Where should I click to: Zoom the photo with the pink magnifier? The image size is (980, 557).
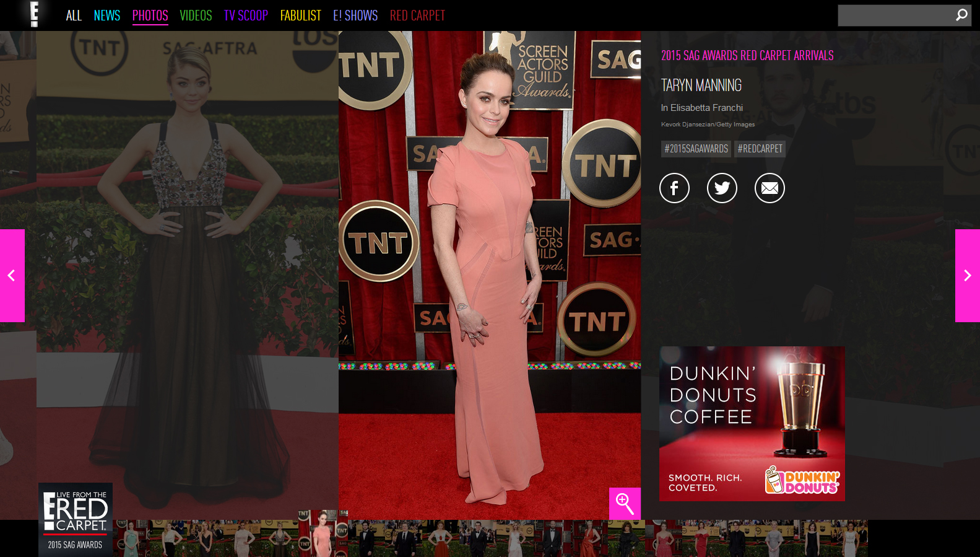point(625,504)
